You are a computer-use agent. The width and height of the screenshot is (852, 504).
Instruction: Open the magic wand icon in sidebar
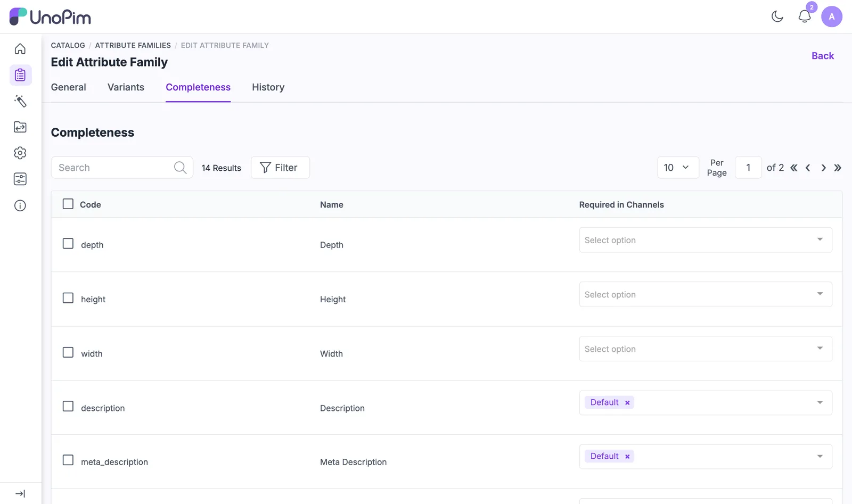(20, 101)
